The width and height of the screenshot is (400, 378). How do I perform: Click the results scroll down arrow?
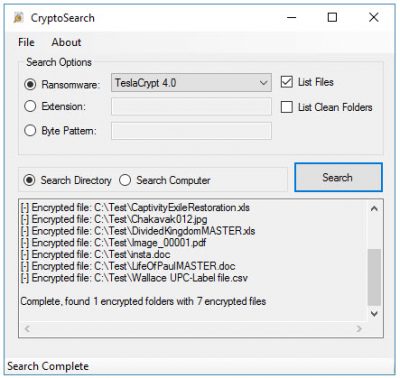[374, 314]
